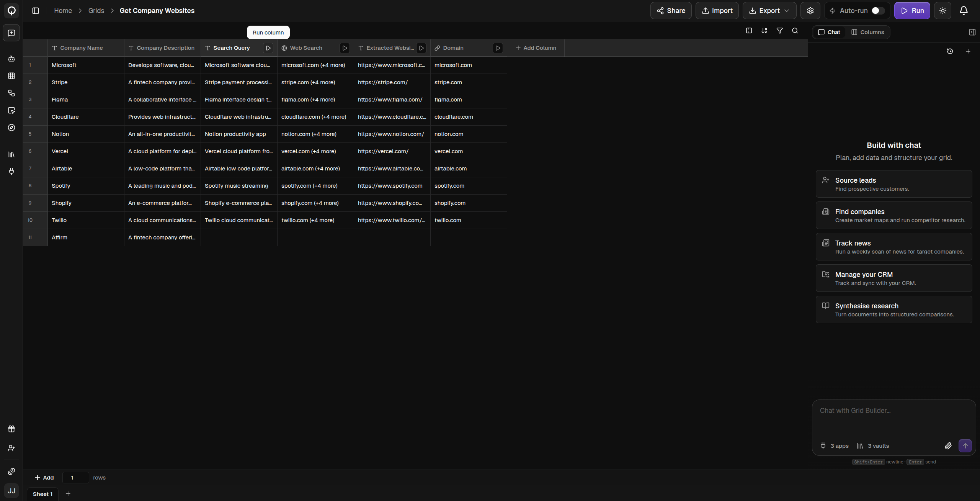The height and width of the screenshot is (501, 980).
Task: Click the app logo at top left
Action: point(11,11)
